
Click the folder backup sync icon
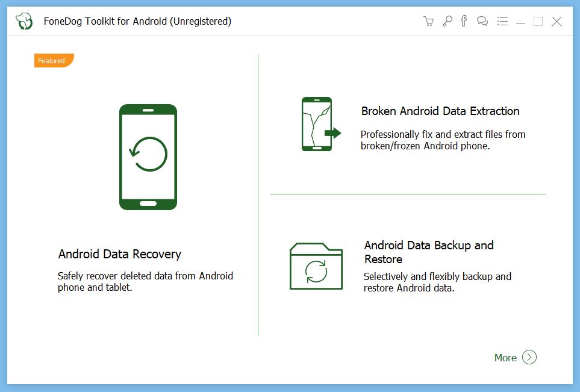point(316,267)
